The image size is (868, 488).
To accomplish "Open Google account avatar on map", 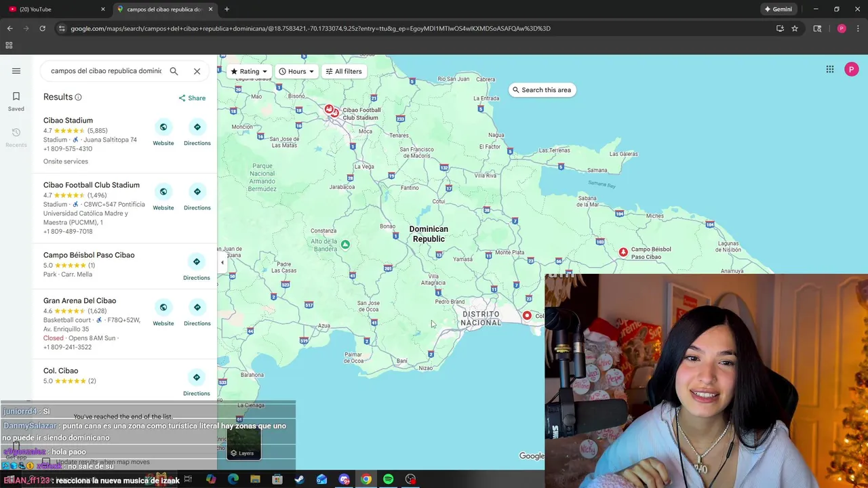I will click(x=852, y=69).
